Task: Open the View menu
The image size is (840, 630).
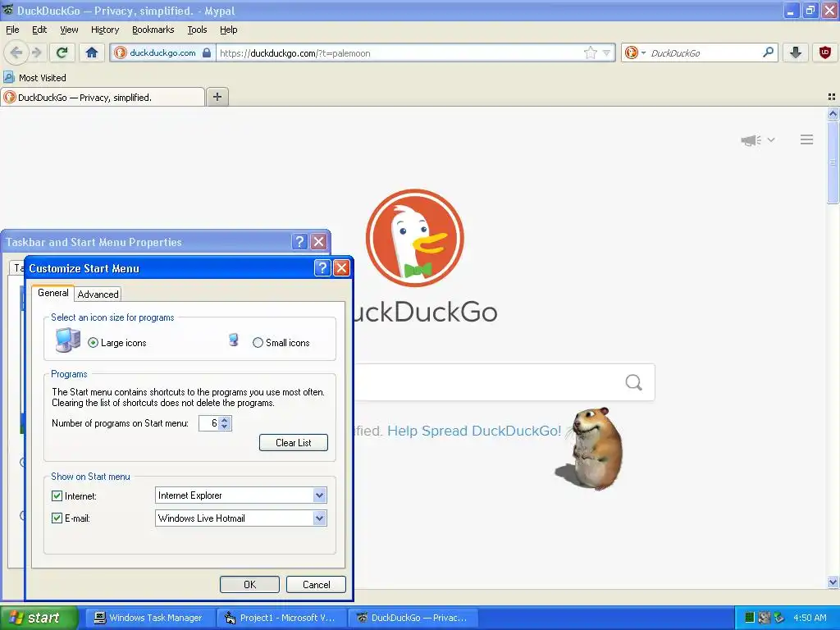Action: (69, 30)
